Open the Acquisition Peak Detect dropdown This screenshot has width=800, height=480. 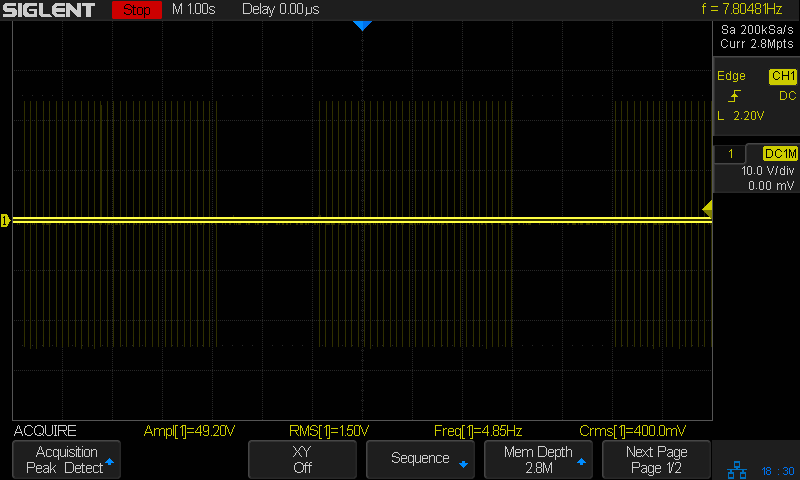point(66,459)
